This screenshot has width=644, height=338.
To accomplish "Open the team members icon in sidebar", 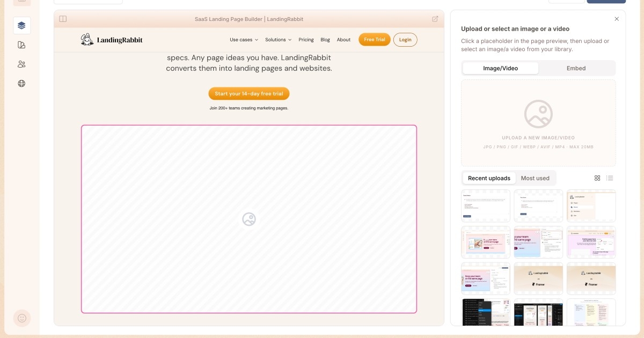I will pos(21,64).
